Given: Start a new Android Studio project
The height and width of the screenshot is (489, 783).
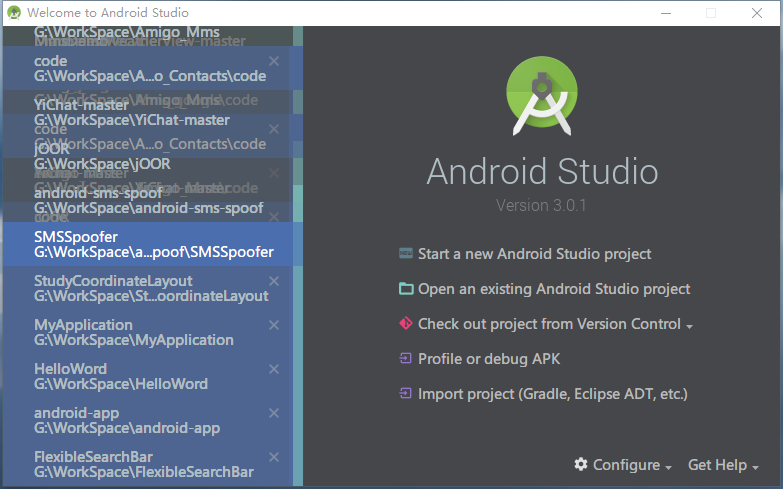Looking at the screenshot, I should click(534, 254).
